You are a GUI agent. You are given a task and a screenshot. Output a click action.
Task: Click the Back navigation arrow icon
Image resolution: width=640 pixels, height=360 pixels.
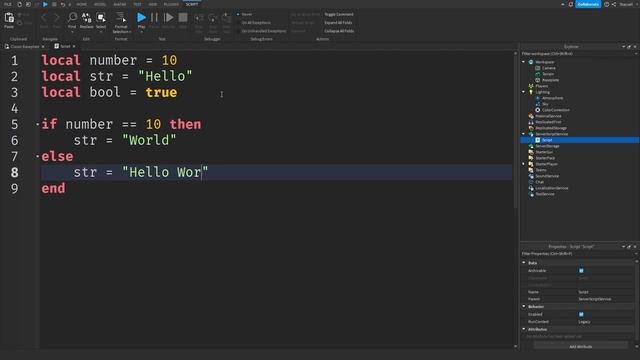[x=44, y=18]
